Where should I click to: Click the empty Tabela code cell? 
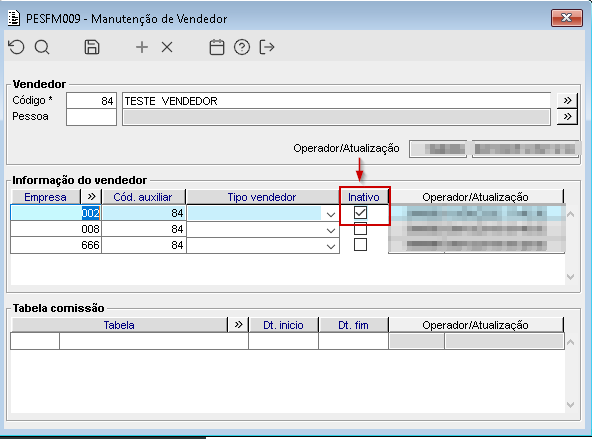click(35, 341)
